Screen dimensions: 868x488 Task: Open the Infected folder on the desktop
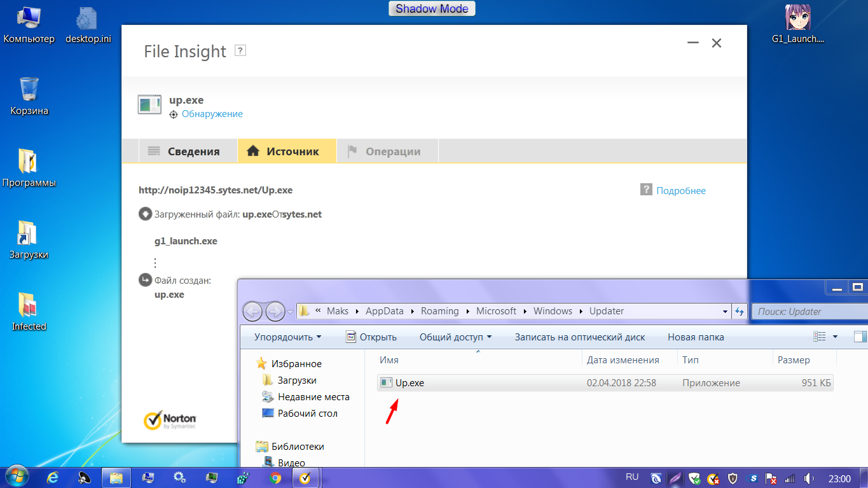29,312
